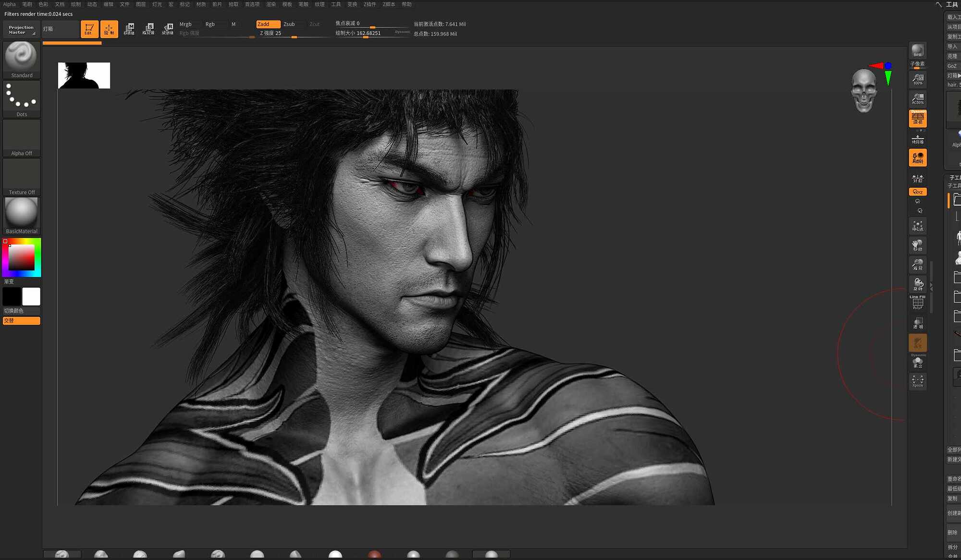Viewport: 961px width, 560px height.
Task: Click the GoZ button
Action: pyautogui.click(x=953, y=66)
